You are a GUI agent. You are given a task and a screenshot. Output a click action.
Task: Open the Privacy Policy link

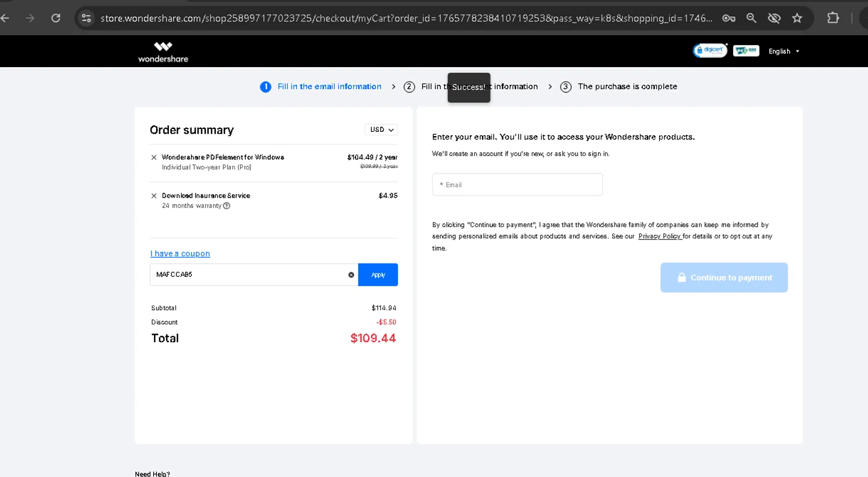pyautogui.click(x=660, y=236)
